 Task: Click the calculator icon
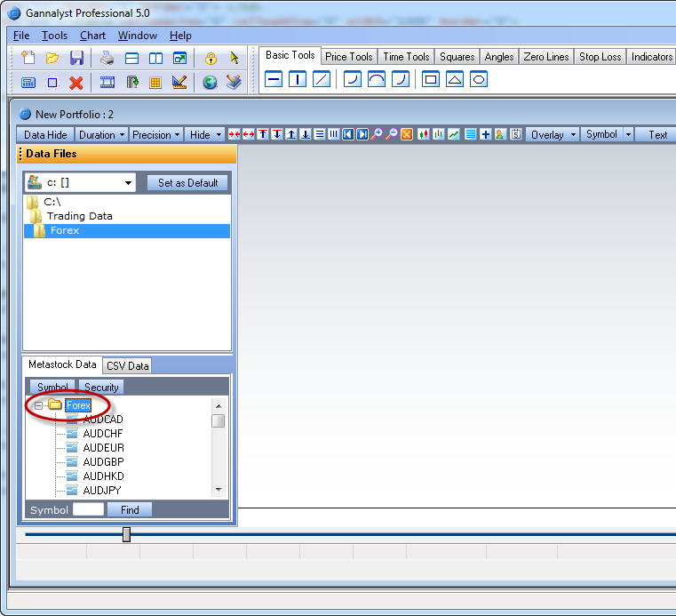28,83
